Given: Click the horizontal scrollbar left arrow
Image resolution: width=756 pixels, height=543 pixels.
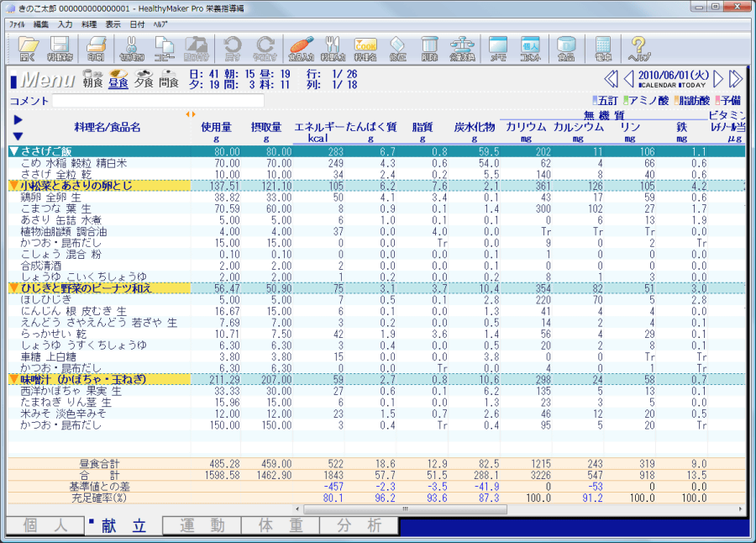Looking at the screenshot, I should 297,509.
